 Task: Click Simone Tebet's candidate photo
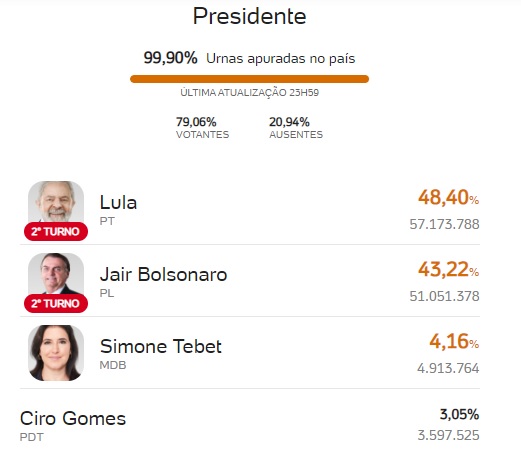tap(56, 353)
